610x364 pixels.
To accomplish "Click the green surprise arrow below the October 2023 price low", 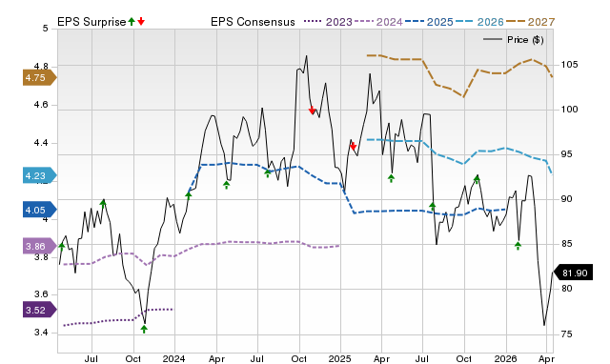I will pyautogui.click(x=144, y=330).
